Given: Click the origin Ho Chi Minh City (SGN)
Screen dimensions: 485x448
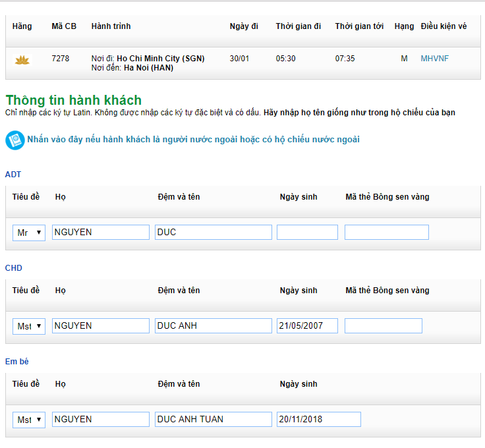Looking at the screenshot, I should (161, 59).
